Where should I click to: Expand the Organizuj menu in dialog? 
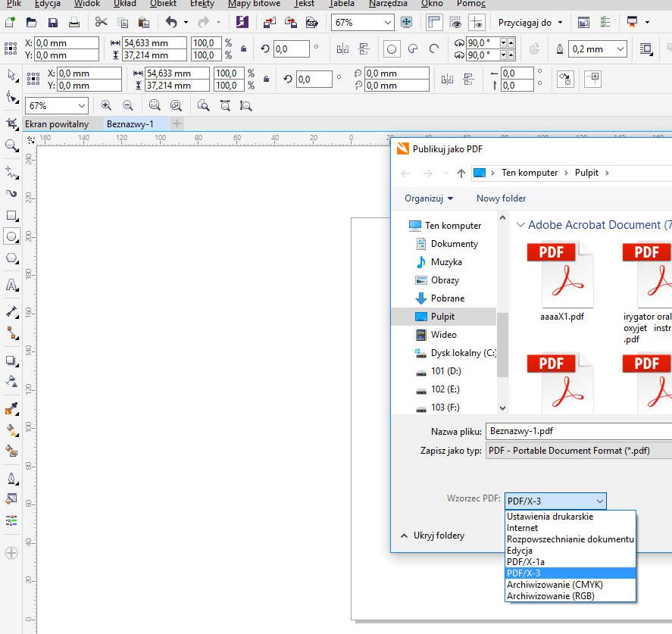429,198
